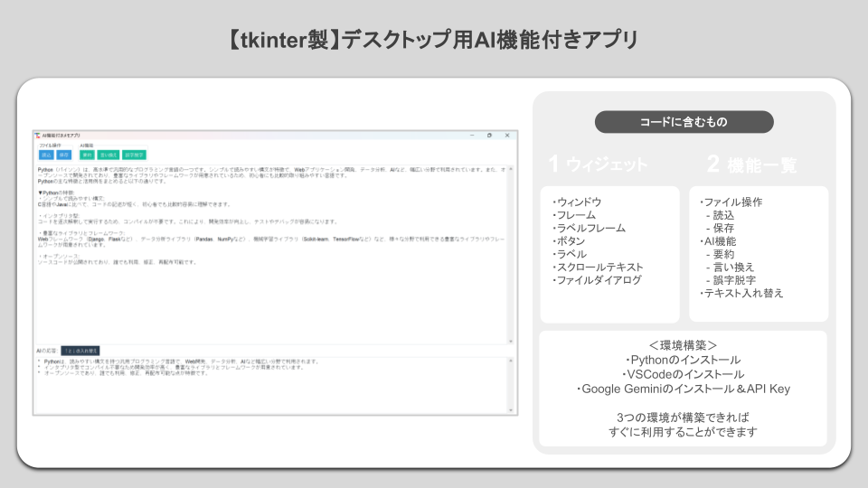Viewport: 868px width, 488px height.
Task: Click the dark ↑と↓を入れ替え swap button
Action: coord(80,351)
